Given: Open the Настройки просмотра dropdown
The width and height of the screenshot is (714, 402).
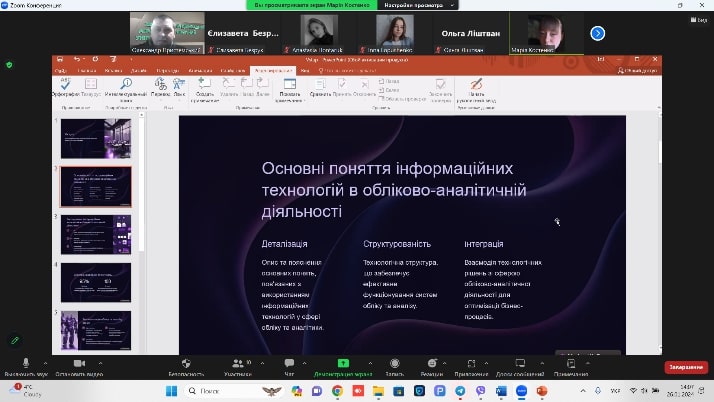Looking at the screenshot, I should click(418, 5).
